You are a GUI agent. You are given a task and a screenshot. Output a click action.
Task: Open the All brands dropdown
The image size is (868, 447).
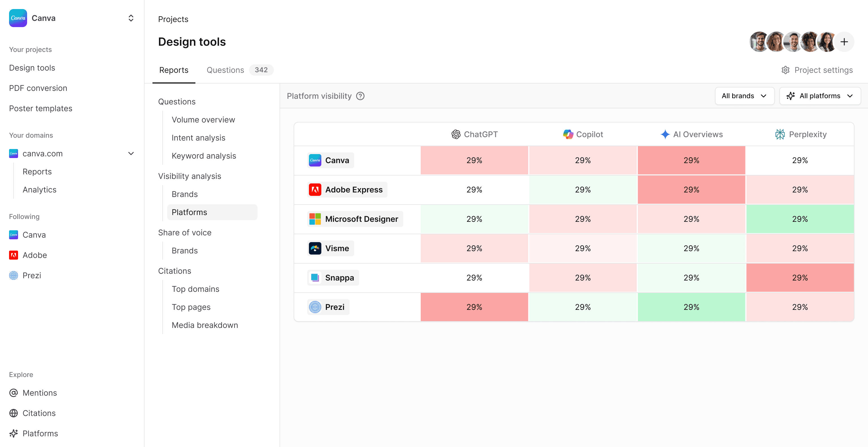point(744,96)
